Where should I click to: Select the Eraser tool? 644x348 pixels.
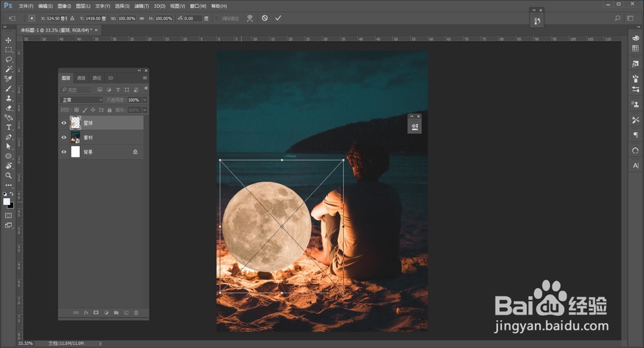(x=8, y=108)
